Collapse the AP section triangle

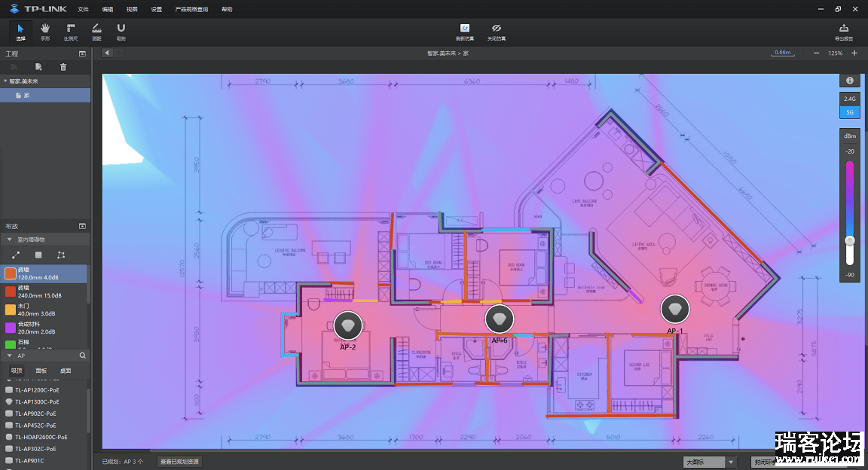9,356
